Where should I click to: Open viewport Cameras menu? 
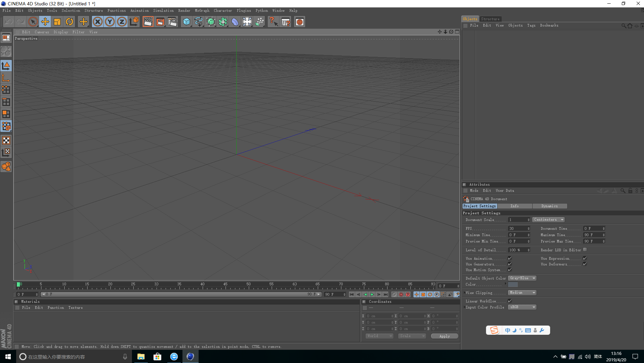click(x=42, y=32)
